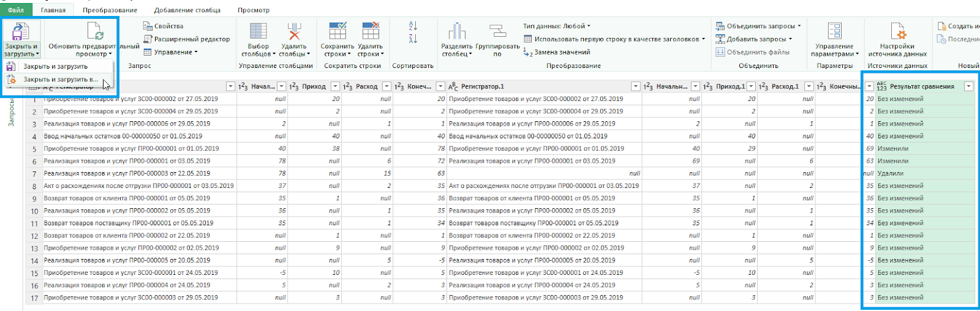Select the Изменили cell in row 5

coord(893,149)
